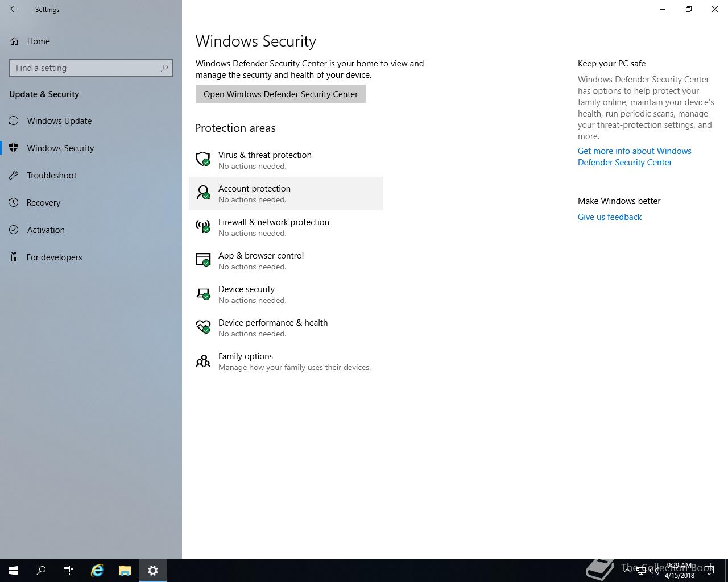The width and height of the screenshot is (728, 582).
Task: Click the Family options people icon
Action: point(203,361)
